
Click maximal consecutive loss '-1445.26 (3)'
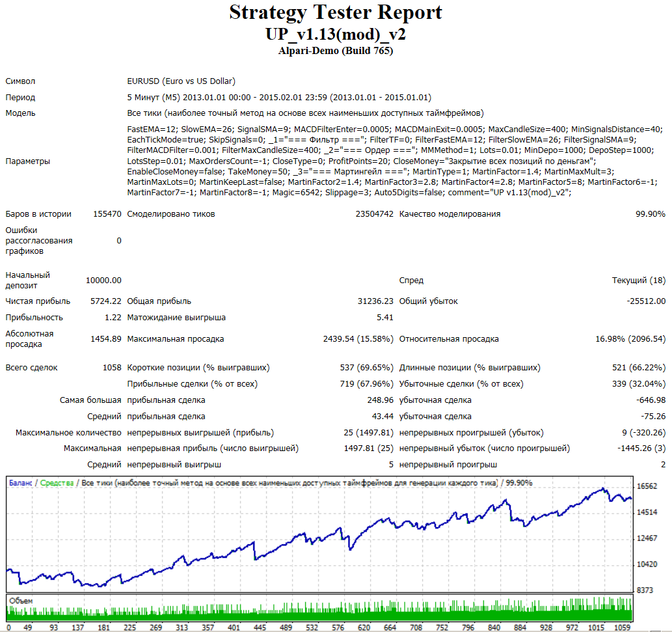coord(641,448)
